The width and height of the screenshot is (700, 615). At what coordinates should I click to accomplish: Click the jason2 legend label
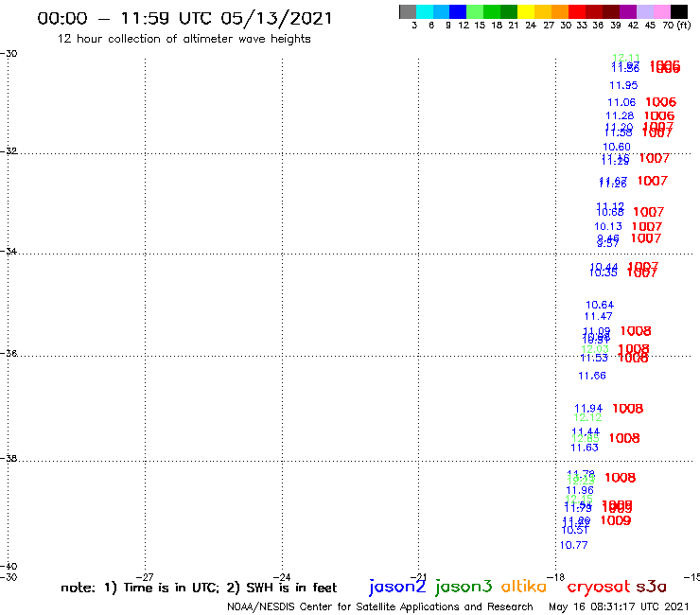tap(397, 587)
